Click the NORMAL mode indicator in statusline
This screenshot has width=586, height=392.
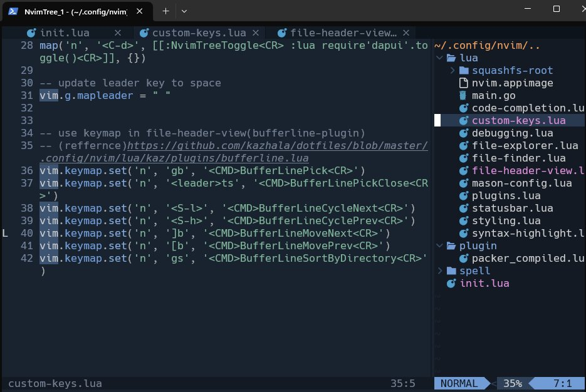pos(459,383)
